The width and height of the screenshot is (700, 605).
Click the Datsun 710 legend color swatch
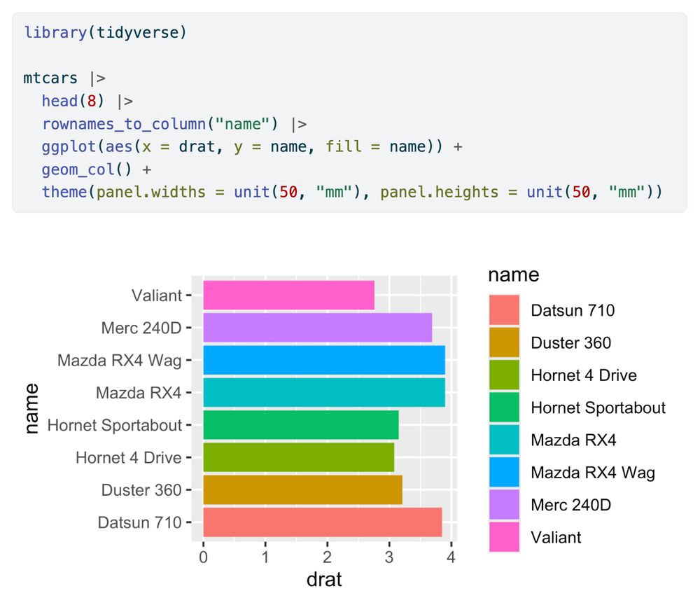(504, 310)
